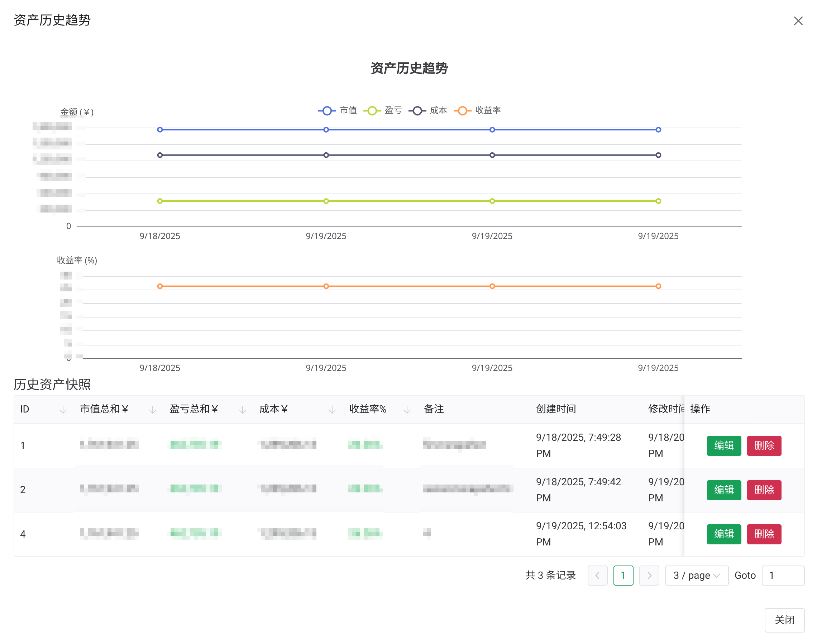Close dialog with top-right X icon
Viewport: 817px width, 644px height.
(x=798, y=21)
